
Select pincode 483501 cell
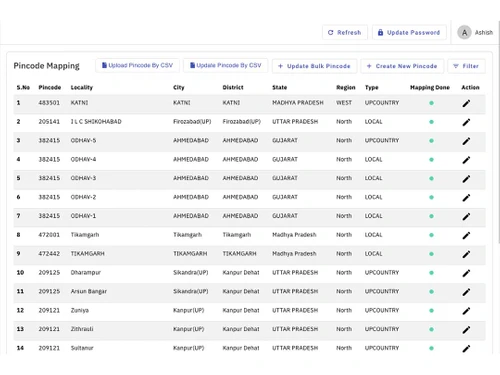click(49, 103)
